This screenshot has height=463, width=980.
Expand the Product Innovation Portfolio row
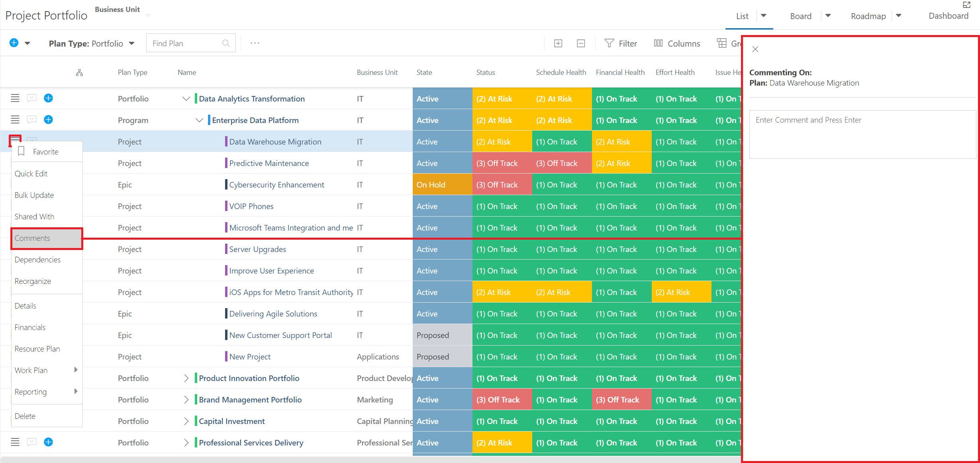coord(186,378)
